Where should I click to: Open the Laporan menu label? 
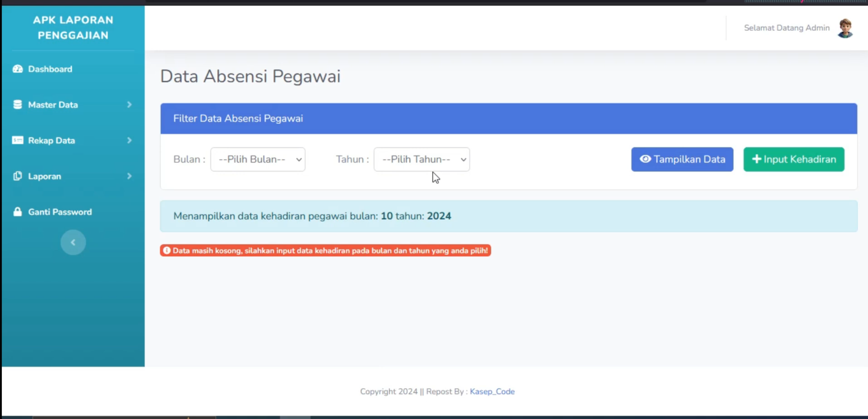coord(45,176)
